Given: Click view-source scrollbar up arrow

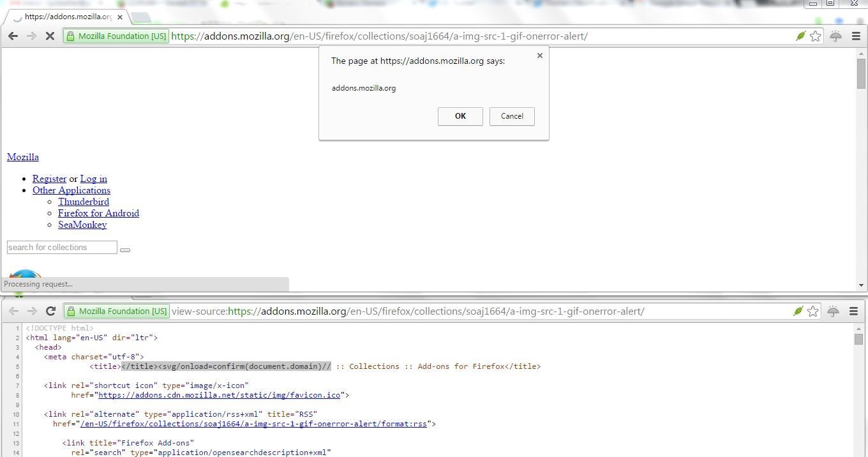Looking at the screenshot, I should [x=859, y=329].
